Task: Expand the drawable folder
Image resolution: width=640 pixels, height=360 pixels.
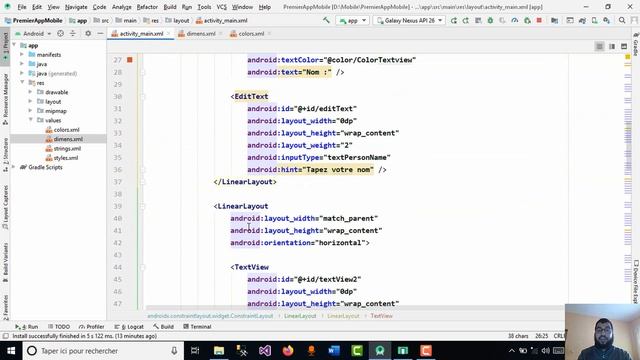Action: pyautogui.click(x=30, y=92)
